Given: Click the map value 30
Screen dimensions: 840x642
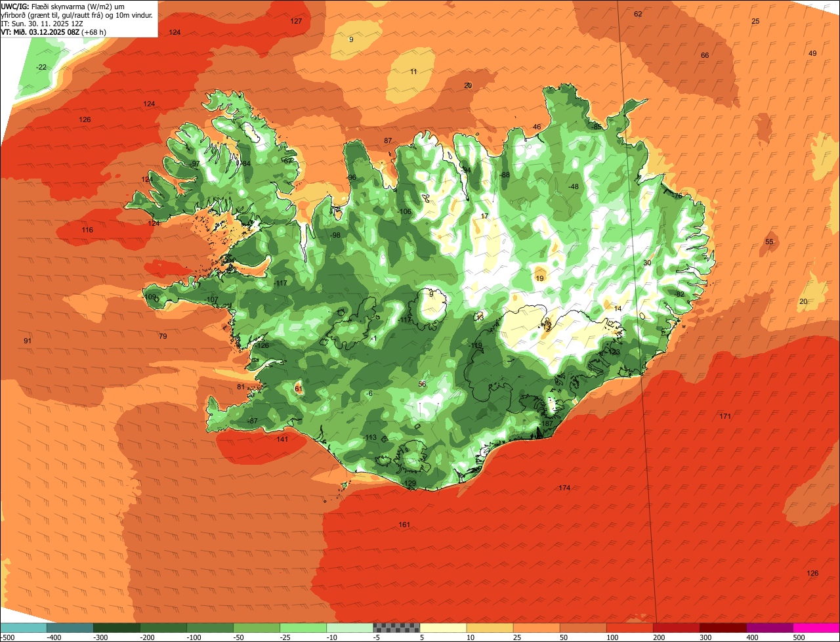Looking at the screenshot, I should pos(647,263).
